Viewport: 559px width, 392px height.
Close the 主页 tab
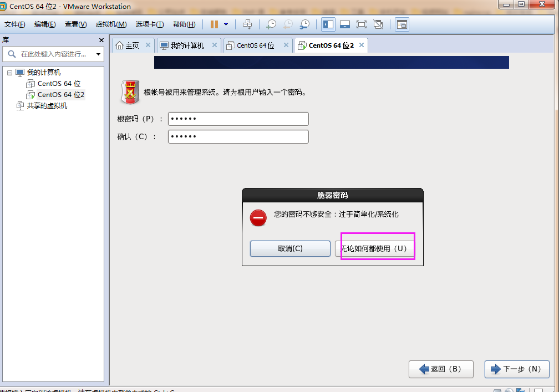[148, 45]
